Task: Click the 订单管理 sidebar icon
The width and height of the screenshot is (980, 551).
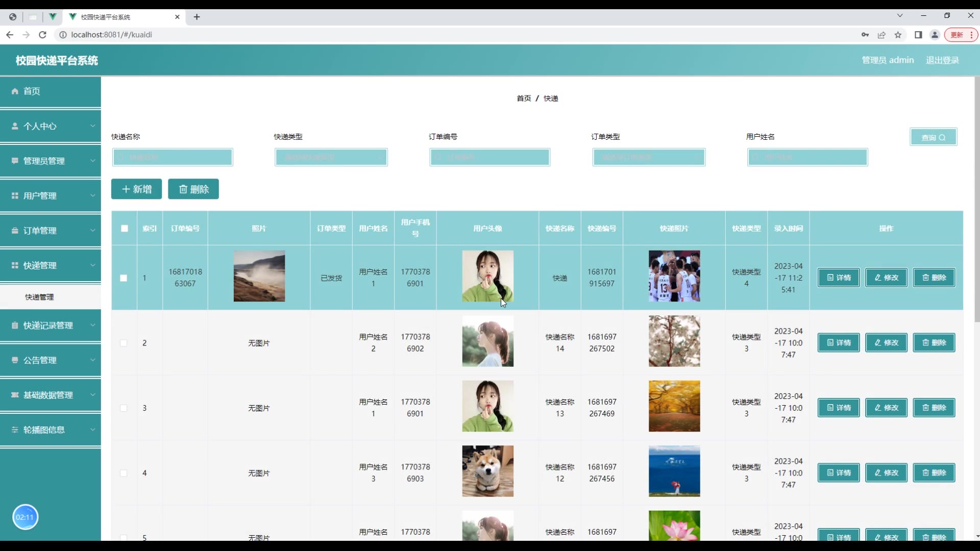Action: [15, 231]
